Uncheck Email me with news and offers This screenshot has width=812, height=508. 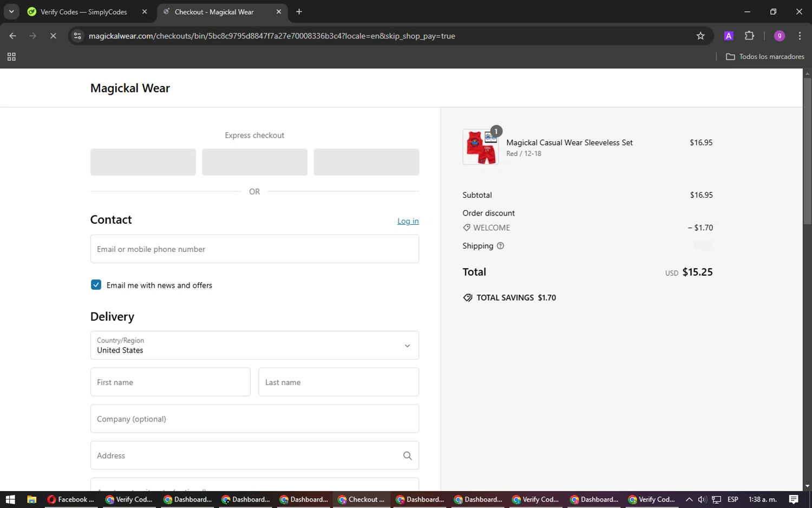pos(96,285)
